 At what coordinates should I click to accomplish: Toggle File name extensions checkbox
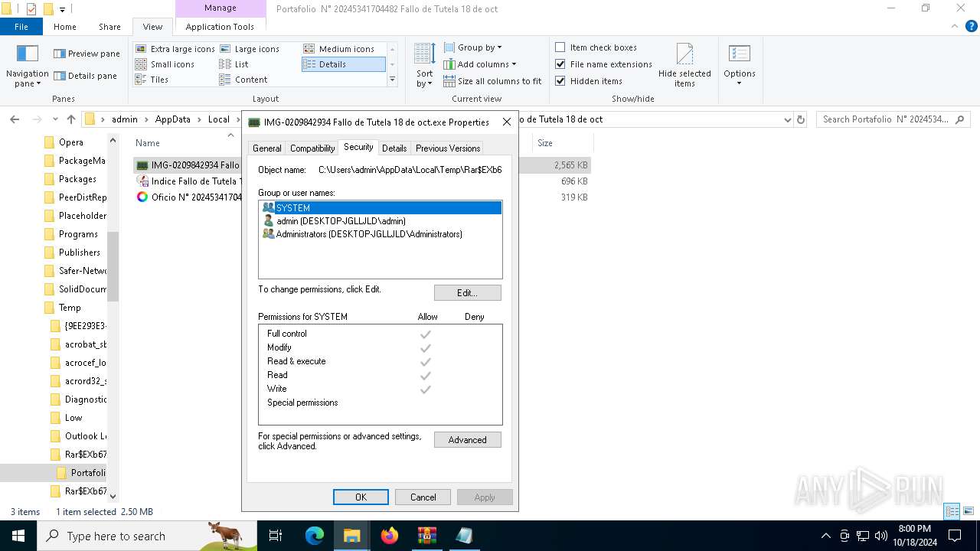tap(603, 64)
